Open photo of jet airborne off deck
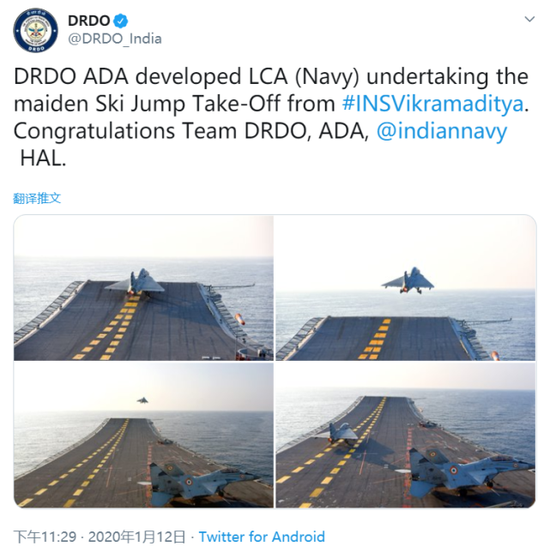This screenshot has height=558, width=550. (406, 288)
